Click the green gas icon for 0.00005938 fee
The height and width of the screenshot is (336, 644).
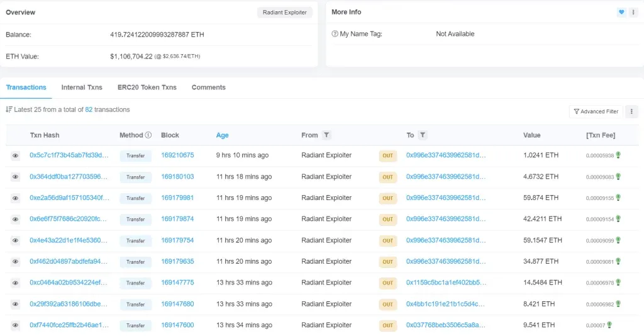(x=618, y=155)
